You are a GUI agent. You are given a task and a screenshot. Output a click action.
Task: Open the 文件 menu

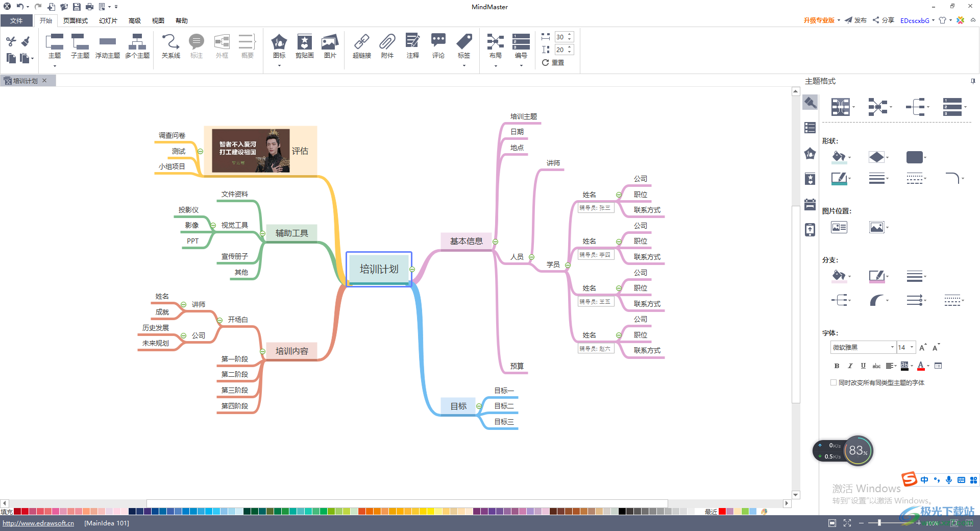click(16, 20)
